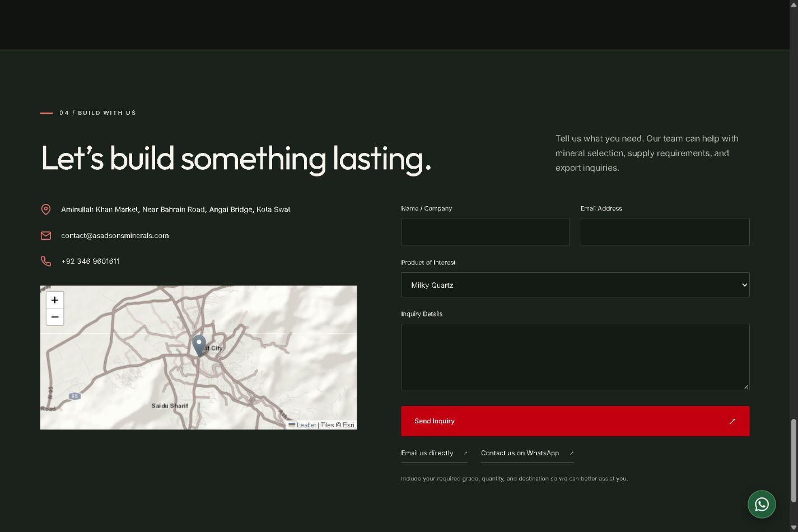Click the page vertical scrollbar thumb
Viewport: 798px width, 532px height.
coord(793,460)
